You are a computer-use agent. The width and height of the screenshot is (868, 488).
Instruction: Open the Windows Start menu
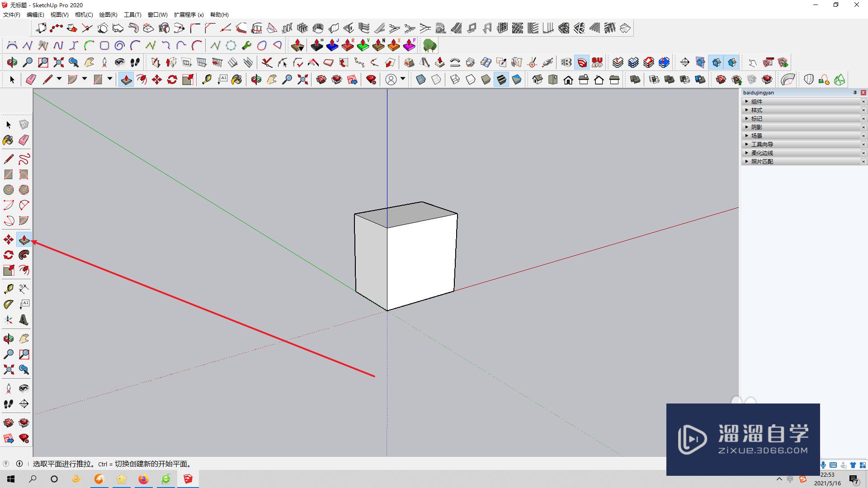(x=11, y=479)
